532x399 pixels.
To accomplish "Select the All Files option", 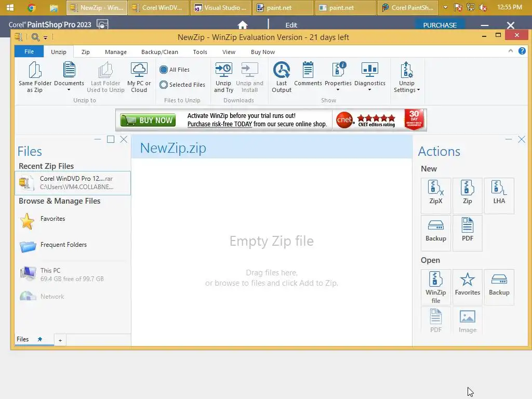I will pyautogui.click(x=175, y=70).
